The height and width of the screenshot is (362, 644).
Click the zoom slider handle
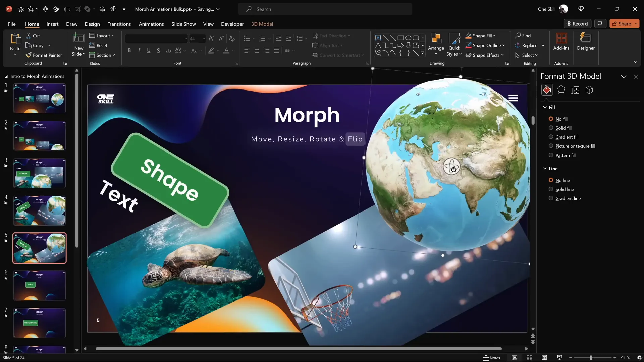tap(591, 358)
